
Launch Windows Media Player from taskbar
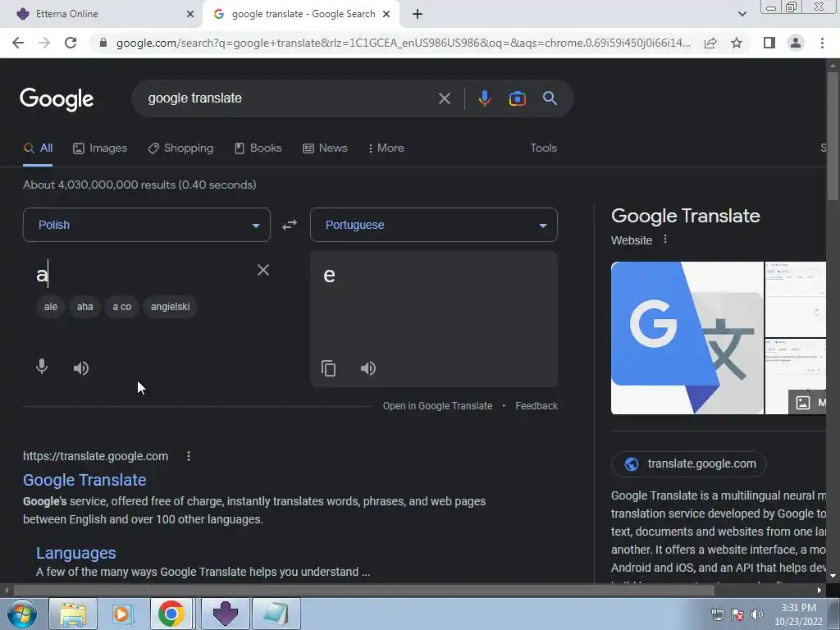(121, 614)
